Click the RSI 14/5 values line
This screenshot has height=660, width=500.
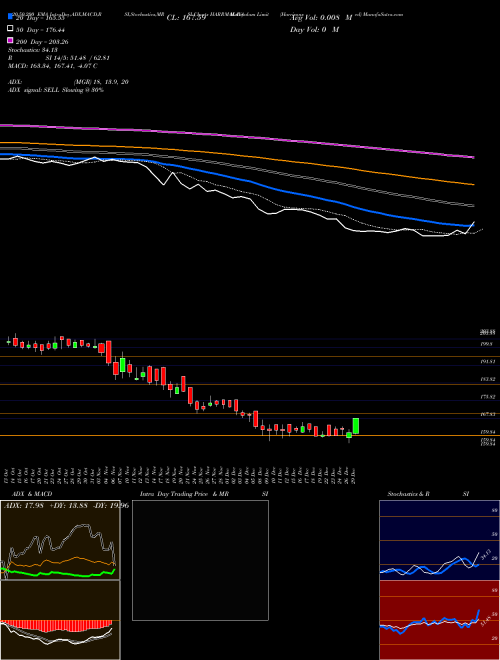click(x=59, y=58)
